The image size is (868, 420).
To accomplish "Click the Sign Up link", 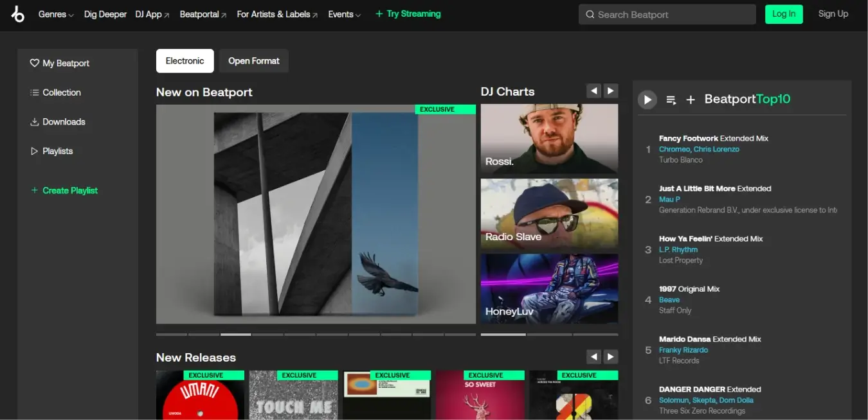I will (833, 13).
